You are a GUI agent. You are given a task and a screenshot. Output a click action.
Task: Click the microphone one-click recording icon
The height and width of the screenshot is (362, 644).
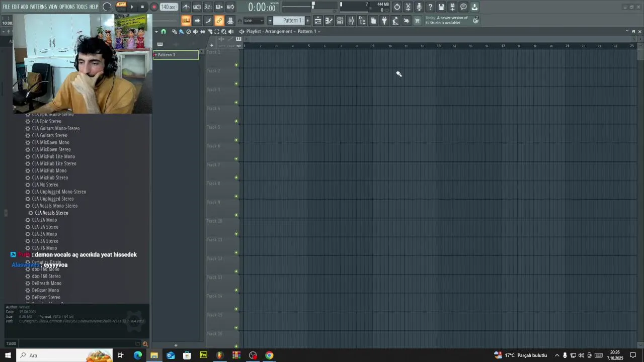click(x=419, y=7)
